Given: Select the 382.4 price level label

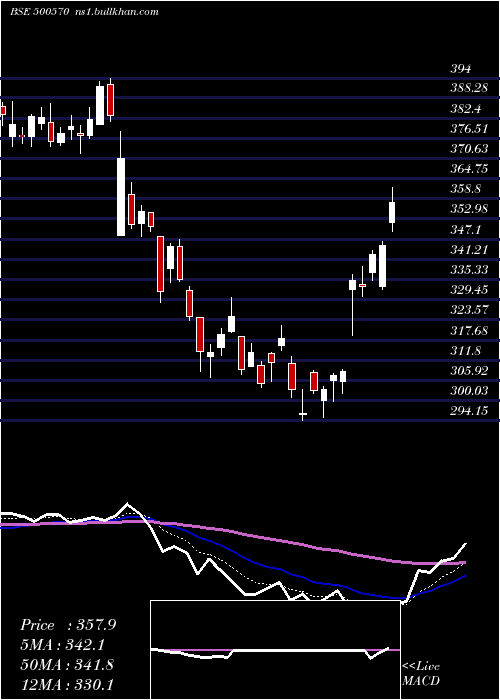Looking at the screenshot, I should (x=466, y=108).
